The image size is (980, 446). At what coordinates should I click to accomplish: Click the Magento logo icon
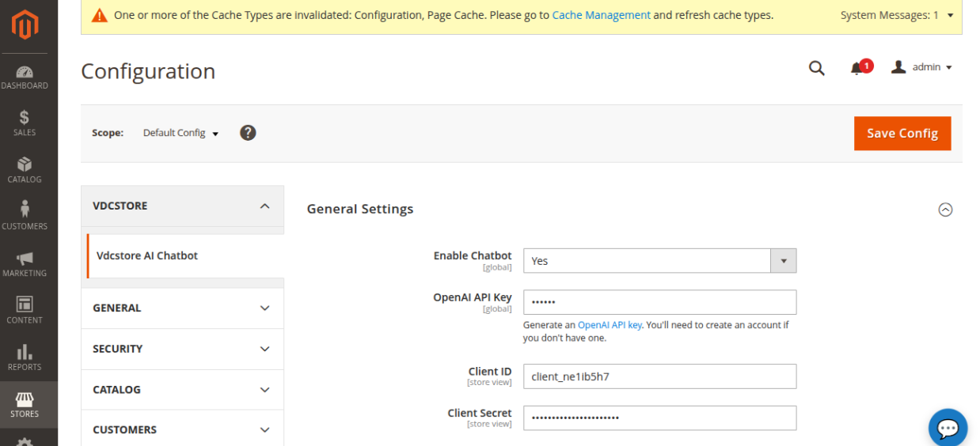(x=25, y=25)
